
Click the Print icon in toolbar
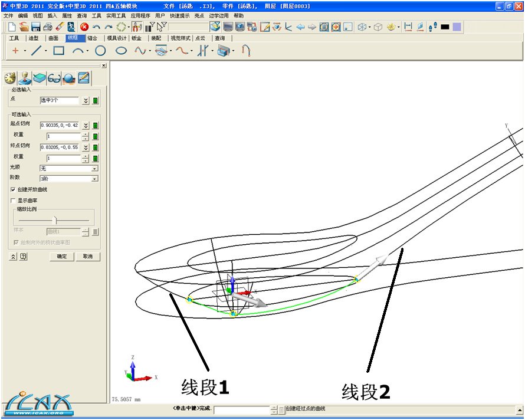point(47,27)
